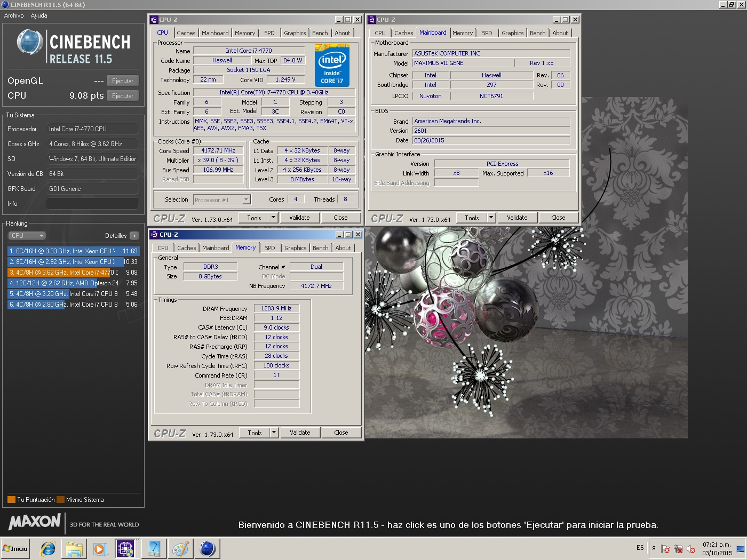Click the brown Mismo Sistema legend swatch
This screenshot has height=560, width=747.
(x=60, y=500)
